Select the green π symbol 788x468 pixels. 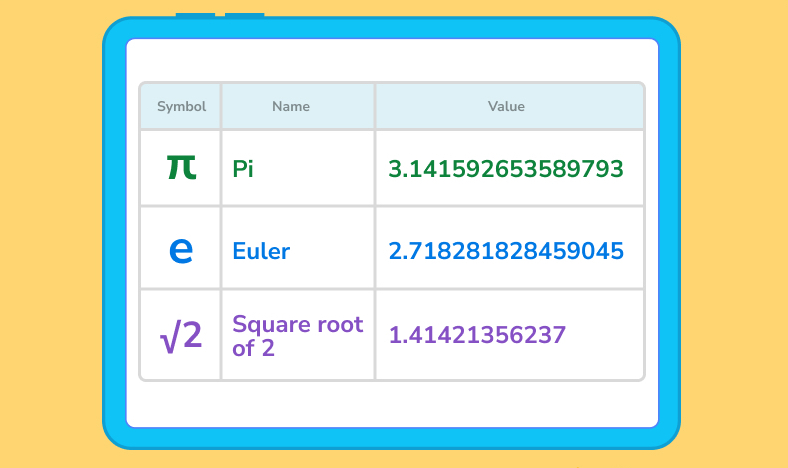181,167
